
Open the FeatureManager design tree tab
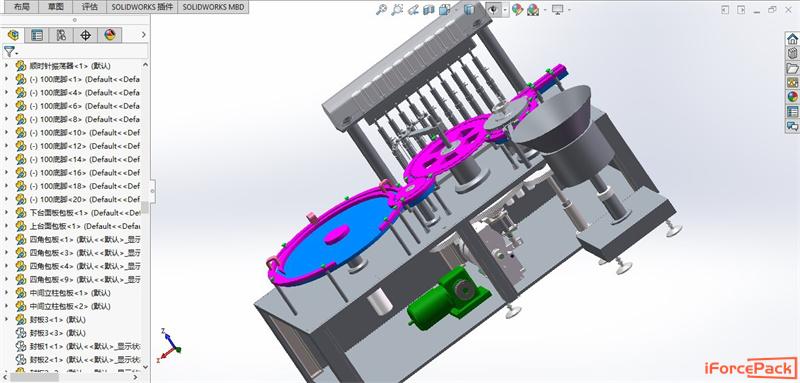[x=13, y=35]
